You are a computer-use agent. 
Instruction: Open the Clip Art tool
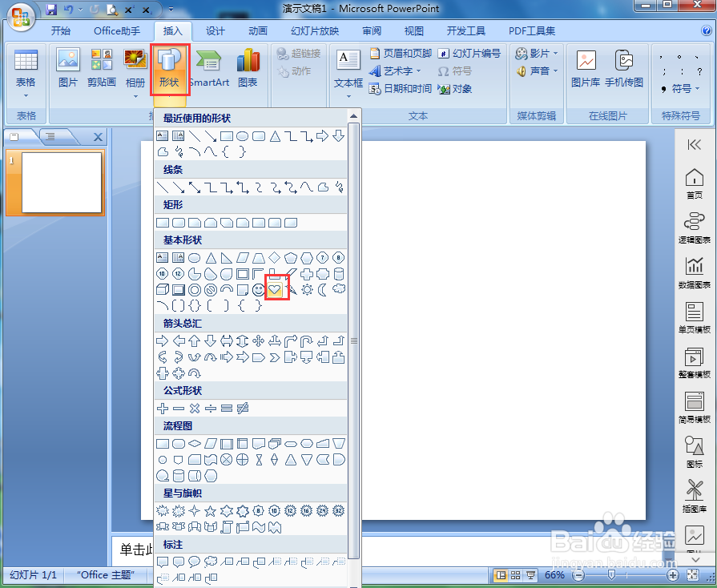click(102, 69)
